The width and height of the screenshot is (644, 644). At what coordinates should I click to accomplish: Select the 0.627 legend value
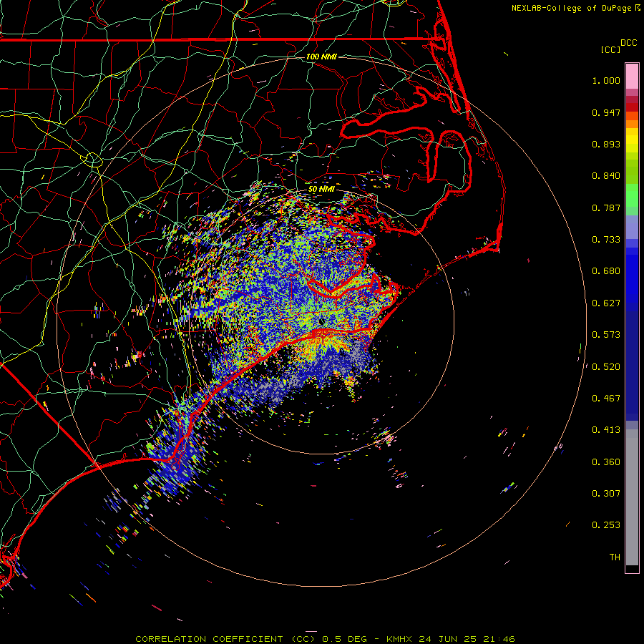tap(606, 303)
